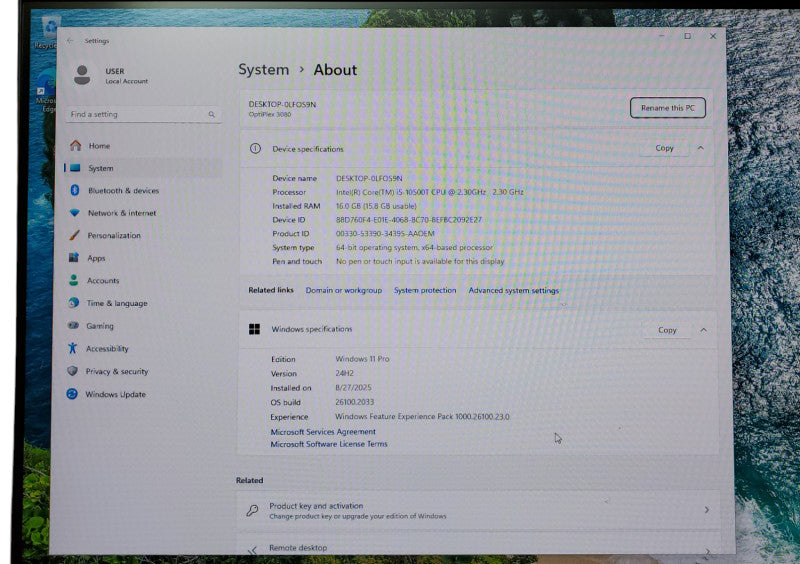Open the Domain or workgroup link
The width and height of the screenshot is (800, 564).
(x=343, y=290)
